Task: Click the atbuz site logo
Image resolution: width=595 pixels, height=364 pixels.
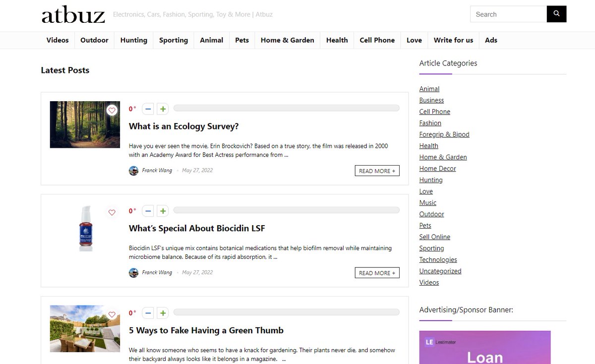Action: 73,14
